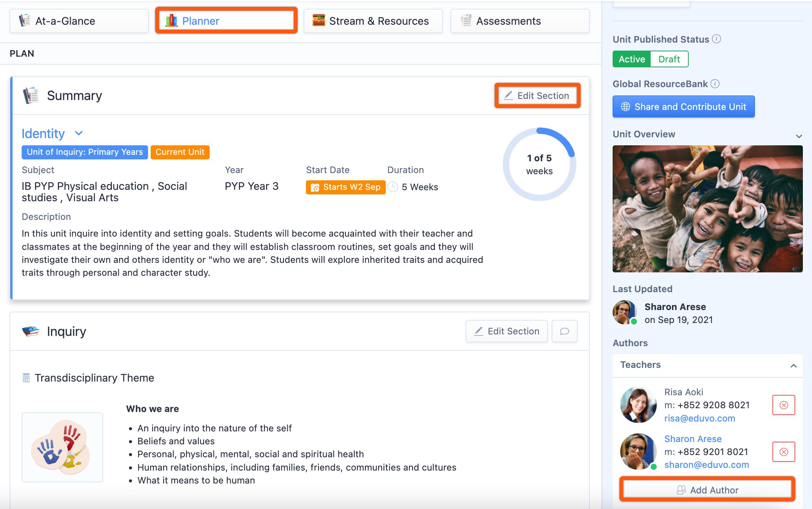Open the unit overview children photo
This screenshot has height=509, width=812.
coord(707,209)
